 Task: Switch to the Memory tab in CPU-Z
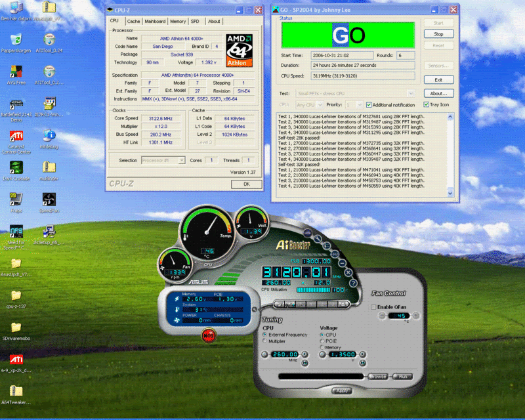(178, 22)
